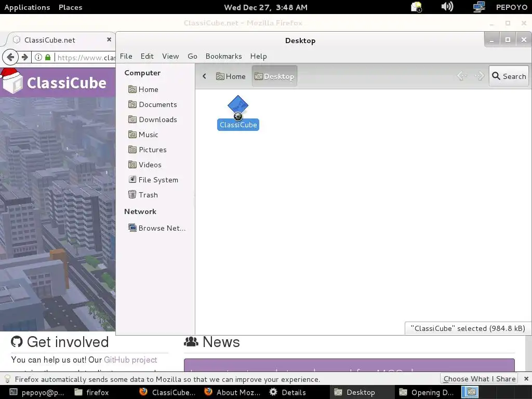Click Choose What I Share button
The width and height of the screenshot is (532, 399).
(479, 379)
